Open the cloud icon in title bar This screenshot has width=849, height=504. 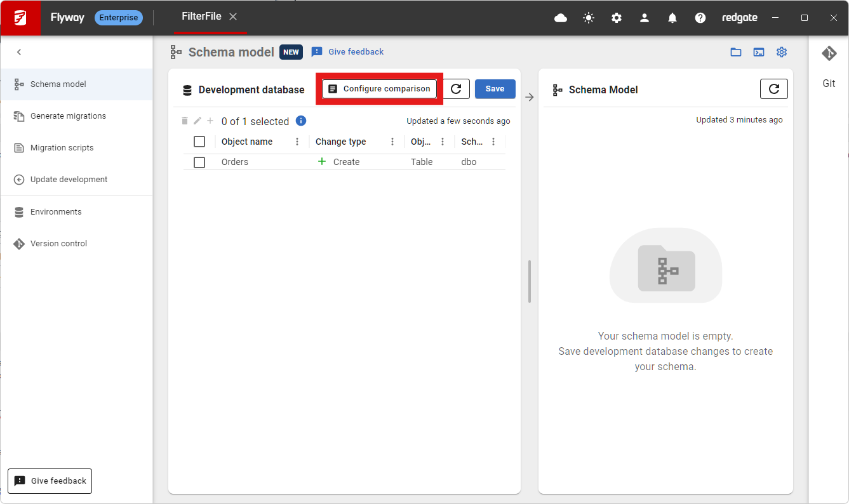(x=561, y=18)
